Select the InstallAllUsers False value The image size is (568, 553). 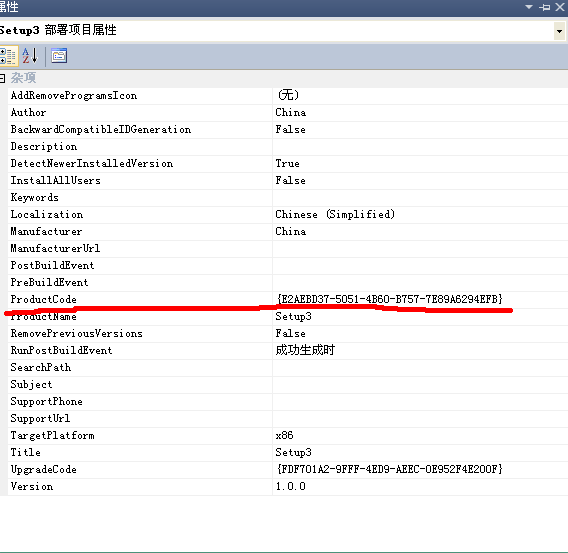pos(291,181)
